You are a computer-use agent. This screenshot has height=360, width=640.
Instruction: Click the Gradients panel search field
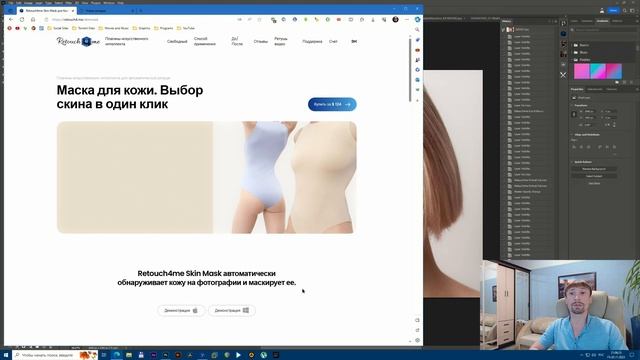(602, 30)
